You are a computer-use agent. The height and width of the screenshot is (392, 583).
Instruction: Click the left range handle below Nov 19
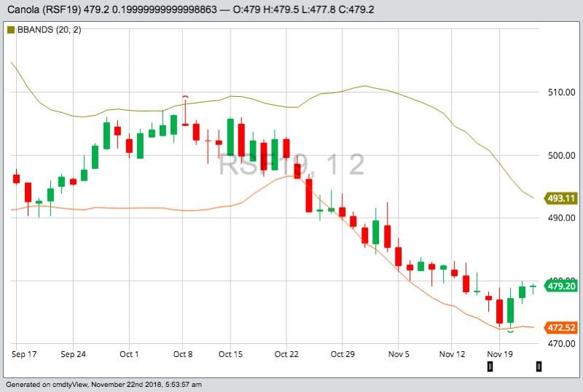coord(490,366)
